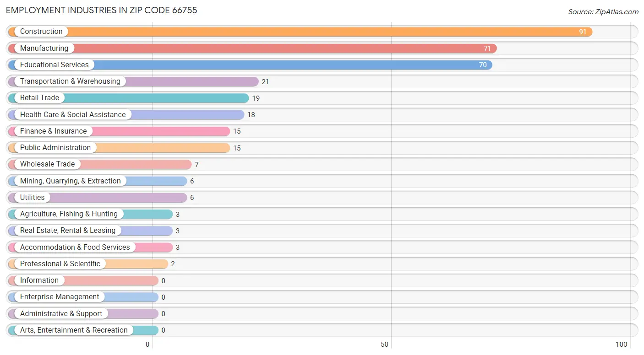
Task: Select Health Care & Social Assistance label
Action: coord(73,114)
